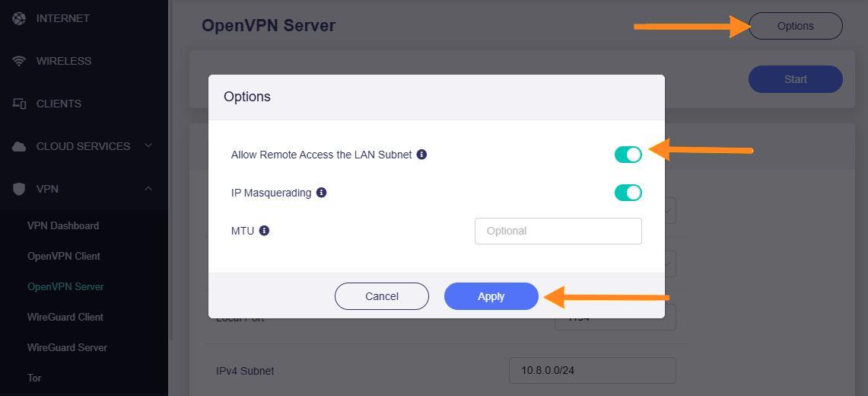The height and width of the screenshot is (396, 868).
Task: Go to VPN Dashboard
Action: (x=63, y=225)
